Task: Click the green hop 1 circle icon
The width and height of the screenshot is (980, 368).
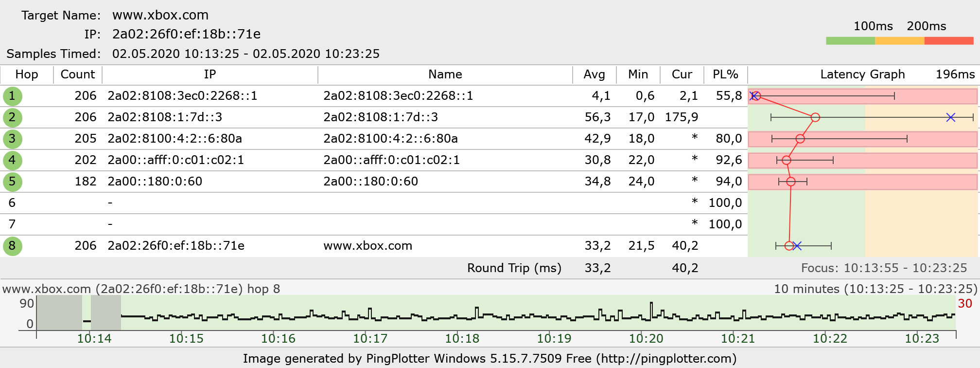Action: [12, 96]
